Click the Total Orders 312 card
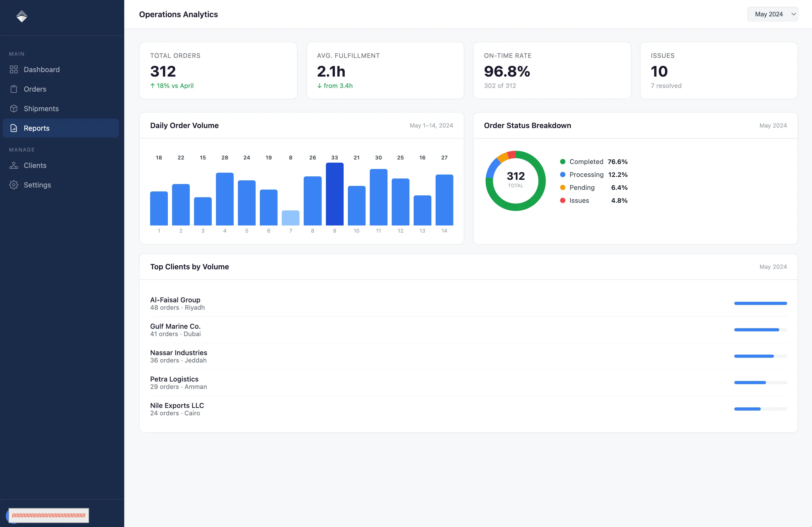The width and height of the screenshot is (812, 527). click(218, 70)
